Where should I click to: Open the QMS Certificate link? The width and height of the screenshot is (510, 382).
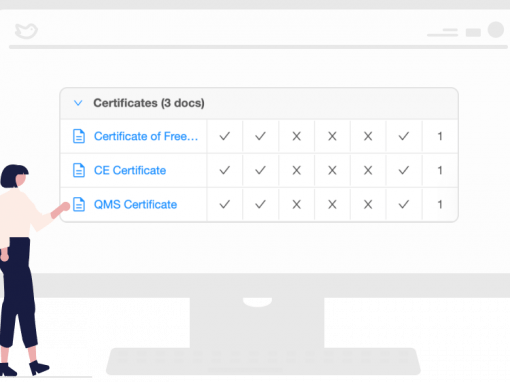click(x=135, y=204)
